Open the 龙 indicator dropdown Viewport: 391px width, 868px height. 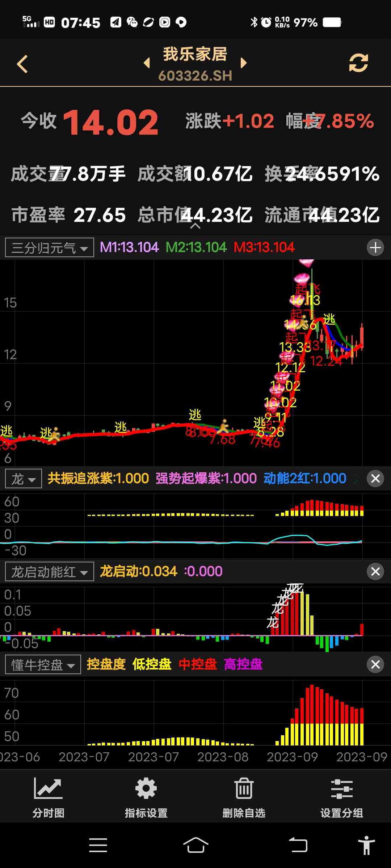tap(24, 478)
